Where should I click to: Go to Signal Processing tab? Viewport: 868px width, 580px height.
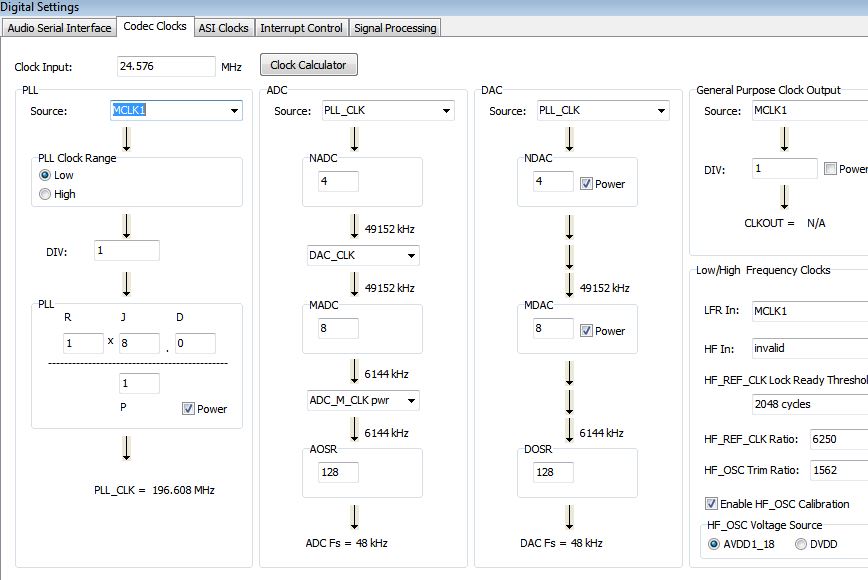pos(395,28)
